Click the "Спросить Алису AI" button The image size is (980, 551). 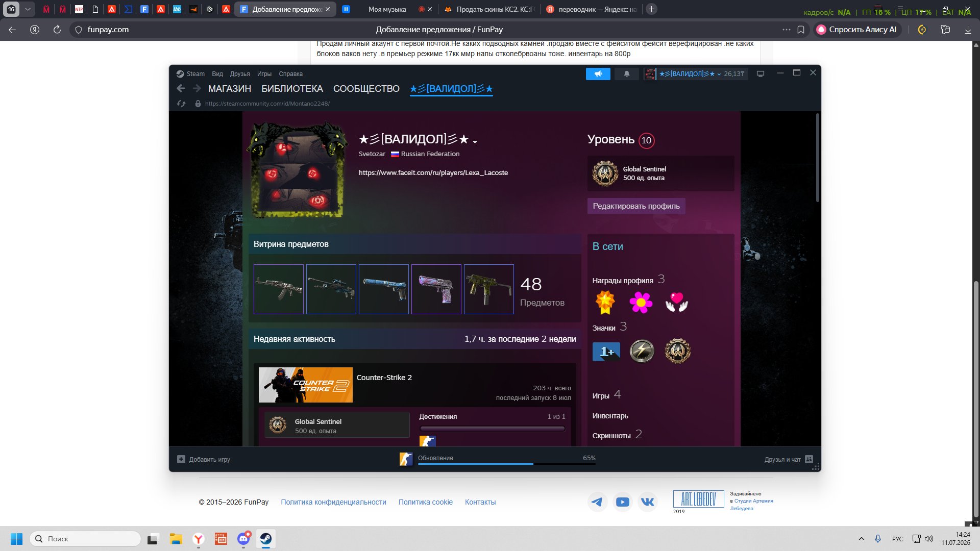[856, 30]
